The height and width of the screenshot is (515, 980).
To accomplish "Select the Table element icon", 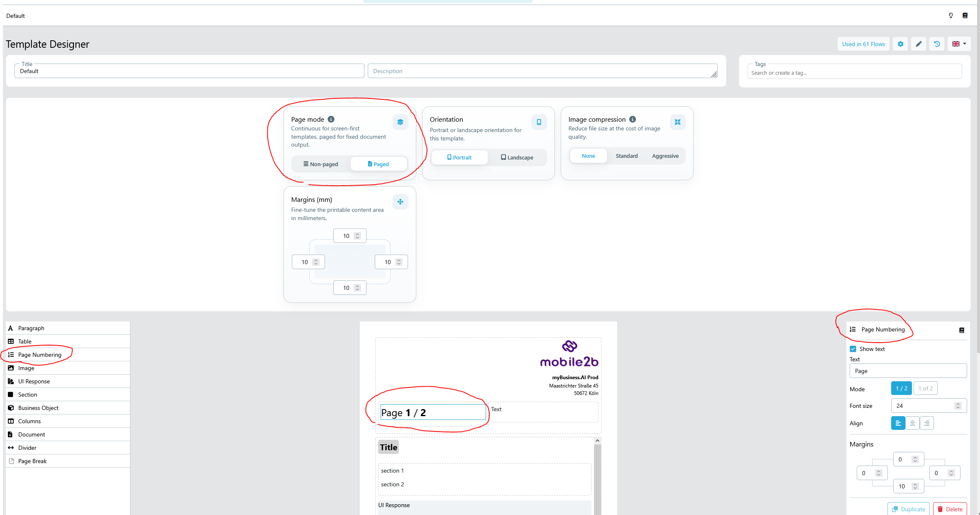I will (11, 341).
